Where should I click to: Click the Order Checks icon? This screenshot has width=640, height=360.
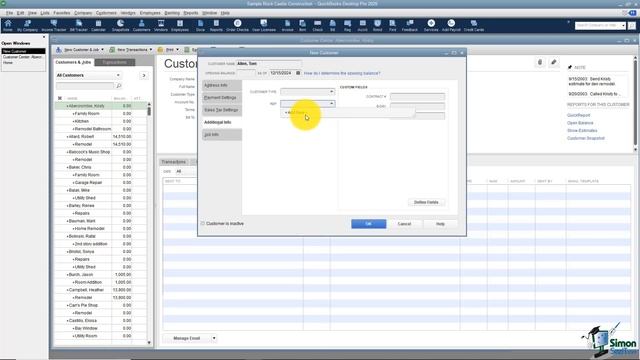[238, 25]
